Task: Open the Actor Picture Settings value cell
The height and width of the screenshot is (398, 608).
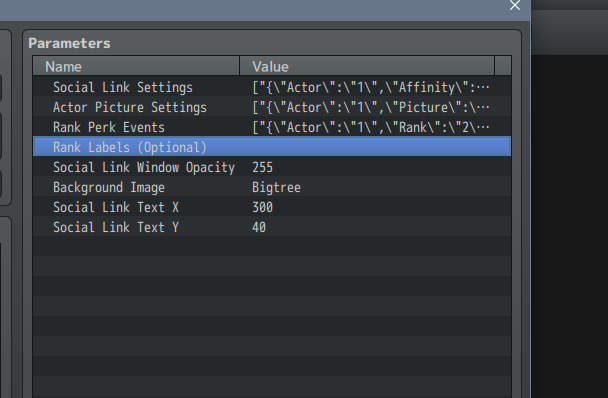Action: point(370,107)
